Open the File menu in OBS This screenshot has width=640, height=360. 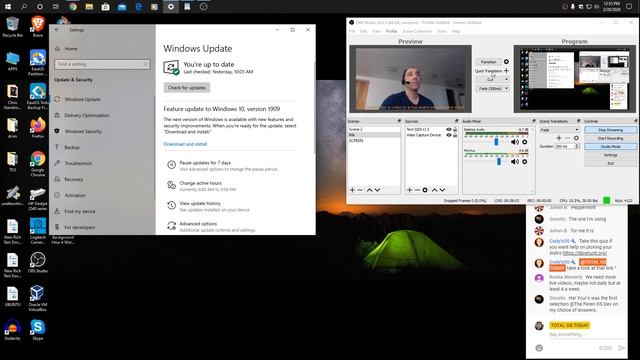[x=352, y=31]
